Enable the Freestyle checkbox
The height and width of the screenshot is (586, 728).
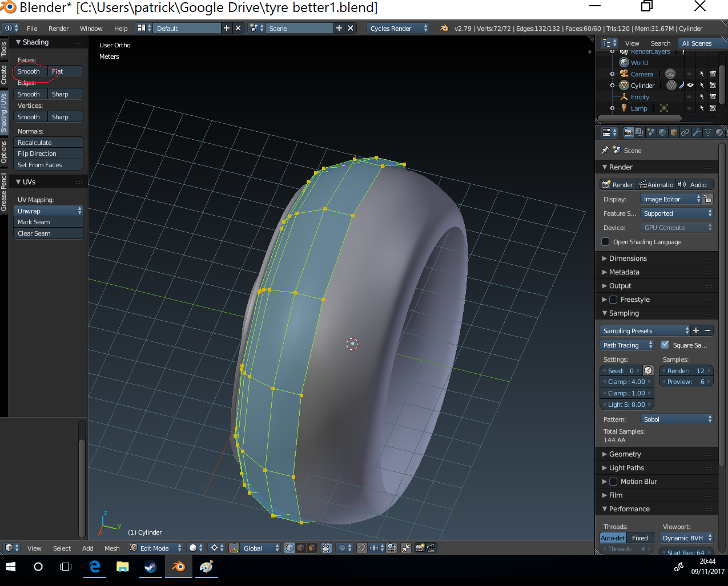coord(613,300)
